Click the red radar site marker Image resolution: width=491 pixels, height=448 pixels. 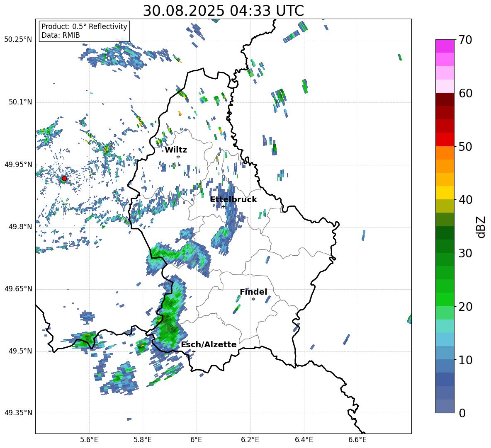tap(64, 179)
